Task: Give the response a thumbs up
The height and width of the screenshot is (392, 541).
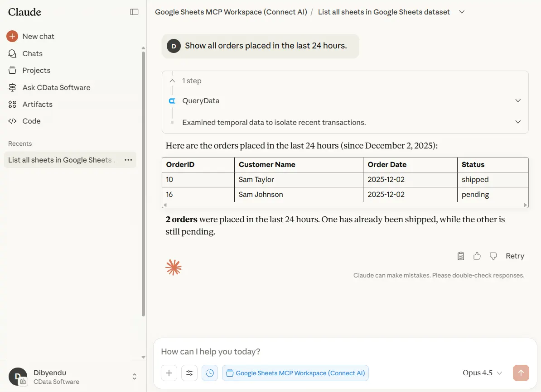Action: coord(477,256)
